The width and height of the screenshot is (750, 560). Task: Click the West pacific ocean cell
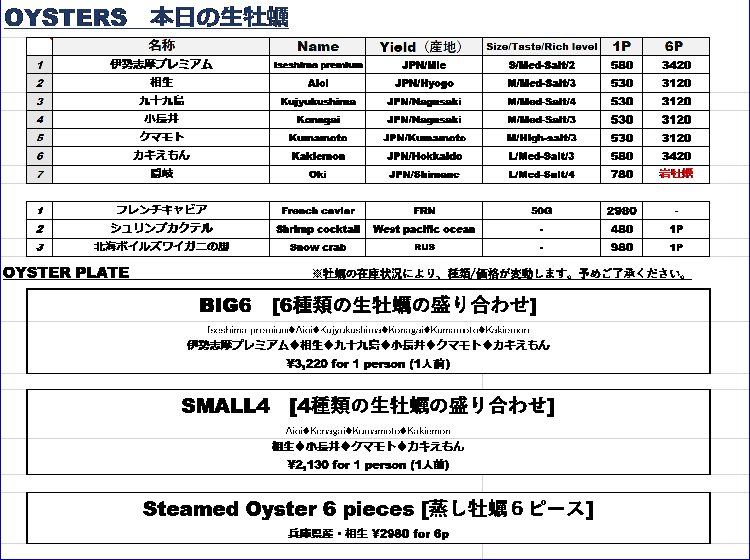pos(424,229)
